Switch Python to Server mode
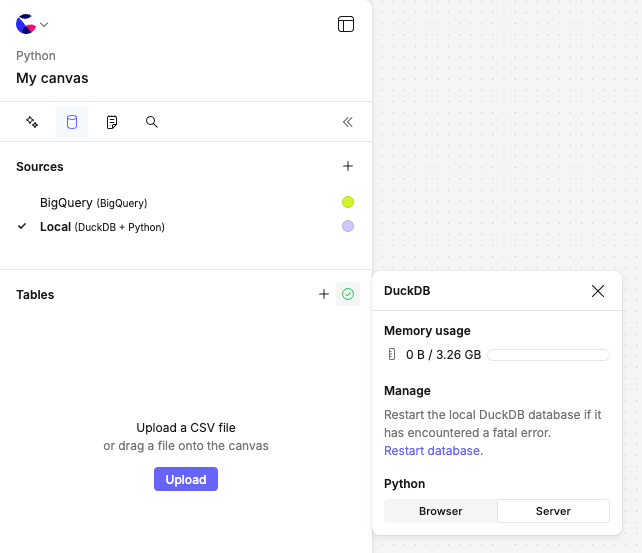This screenshot has height=553, width=642. 553,511
